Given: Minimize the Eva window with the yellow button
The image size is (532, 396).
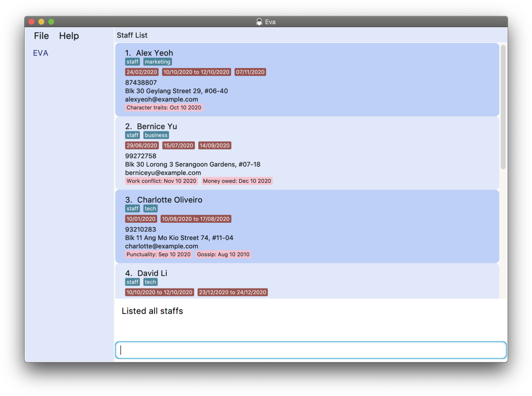Looking at the screenshot, I should point(41,22).
